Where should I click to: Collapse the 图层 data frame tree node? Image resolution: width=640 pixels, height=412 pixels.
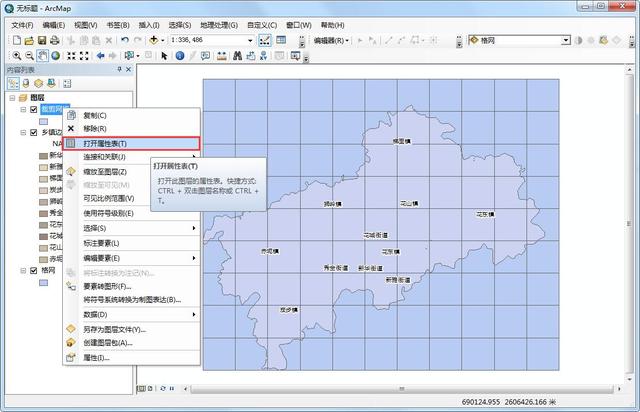click(13, 98)
